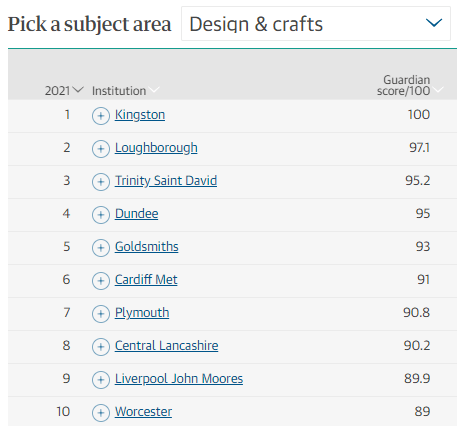
Task: Open the Central Lancashire link
Action: pyautogui.click(x=167, y=346)
